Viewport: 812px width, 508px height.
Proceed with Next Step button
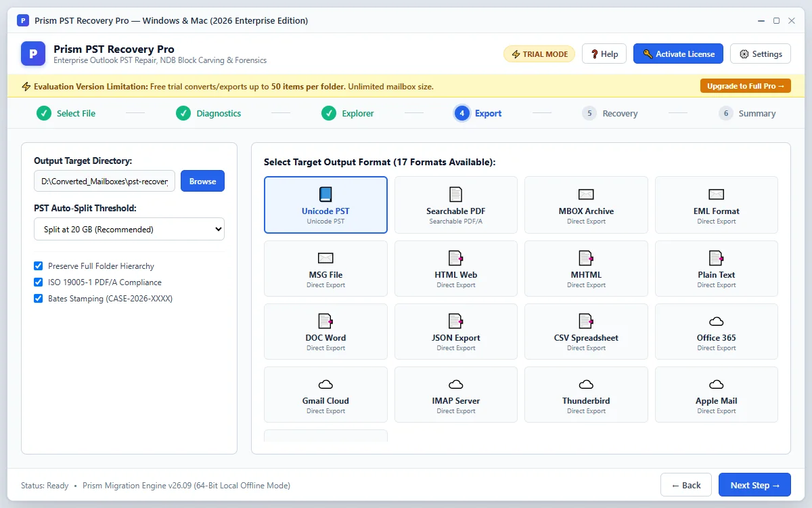pyautogui.click(x=754, y=485)
